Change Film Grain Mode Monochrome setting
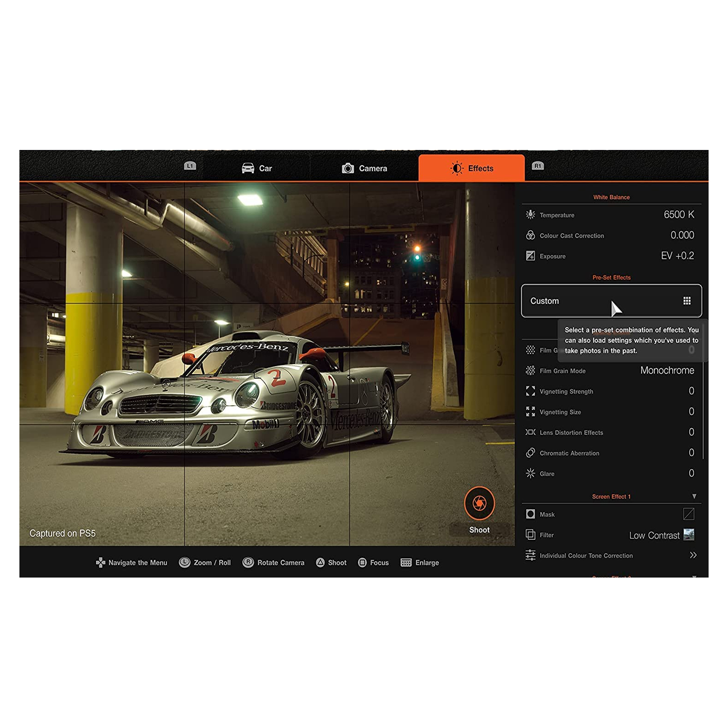 [x=667, y=370]
